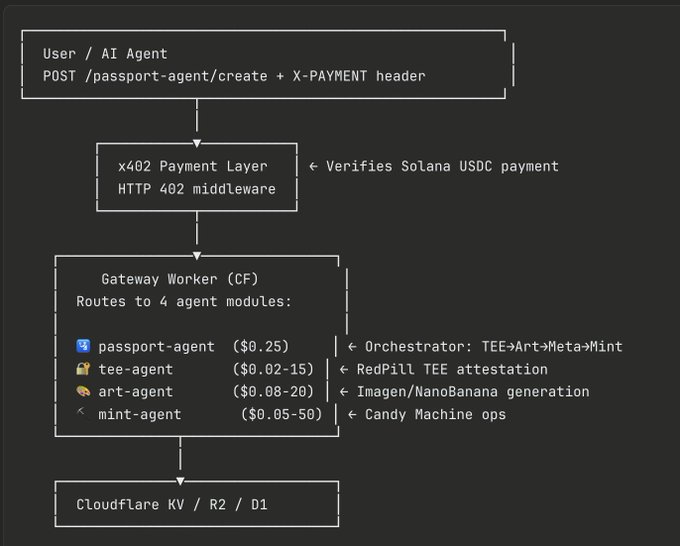Click the lock icon beside tee-agent

click(83, 370)
